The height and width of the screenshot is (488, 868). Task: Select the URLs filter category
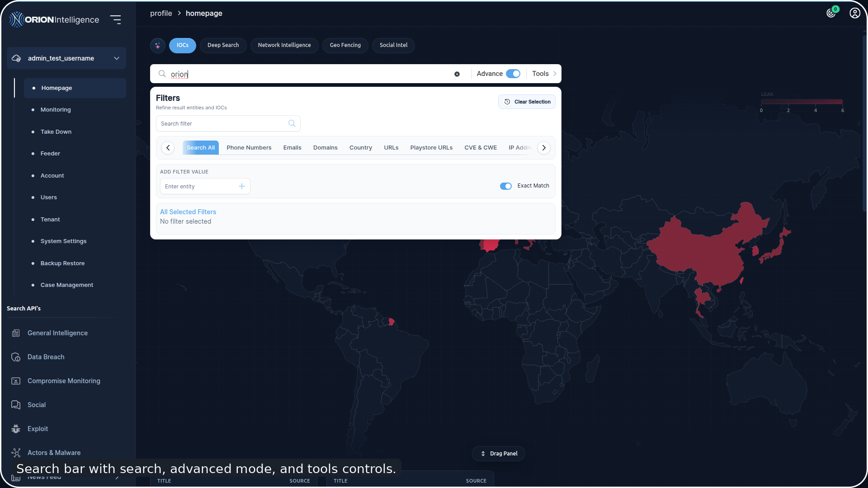(392, 148)
